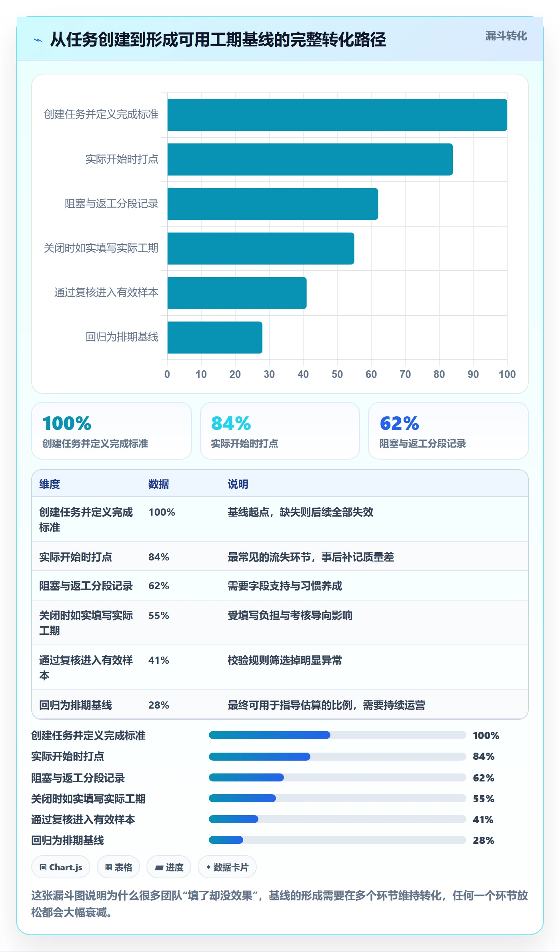
Task: Click the 28% value in the table
Action: (159, 705)
